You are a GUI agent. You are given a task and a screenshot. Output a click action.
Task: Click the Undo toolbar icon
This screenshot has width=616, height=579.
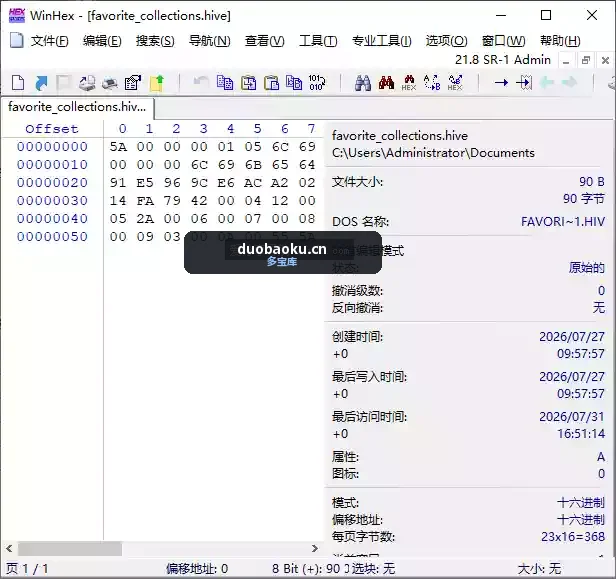201,83
